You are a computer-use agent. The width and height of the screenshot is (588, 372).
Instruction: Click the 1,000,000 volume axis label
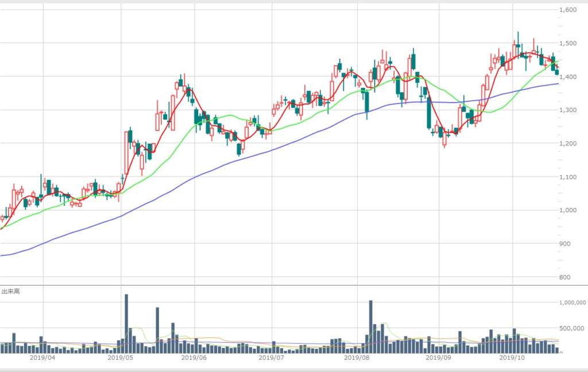[x=572, y=302]
